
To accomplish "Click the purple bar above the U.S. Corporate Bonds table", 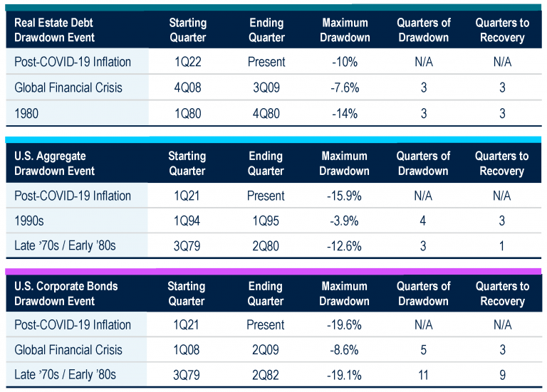I will tap(273, 271).
